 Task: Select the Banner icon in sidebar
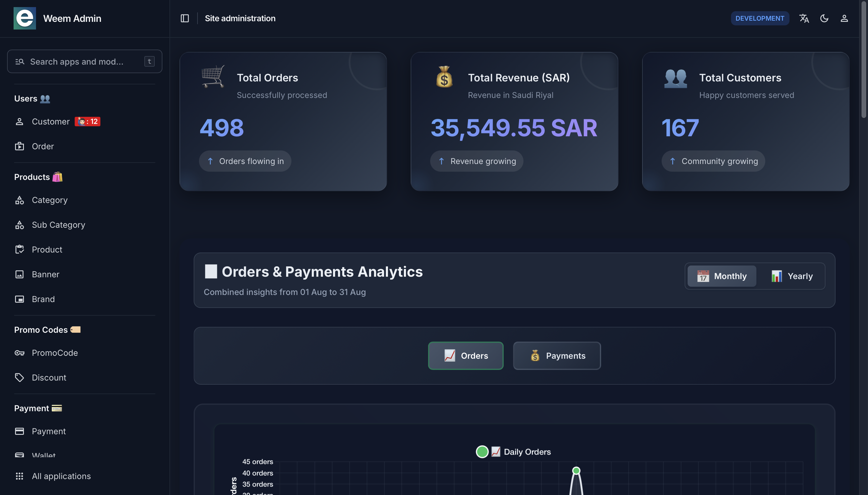pos(20,274)
